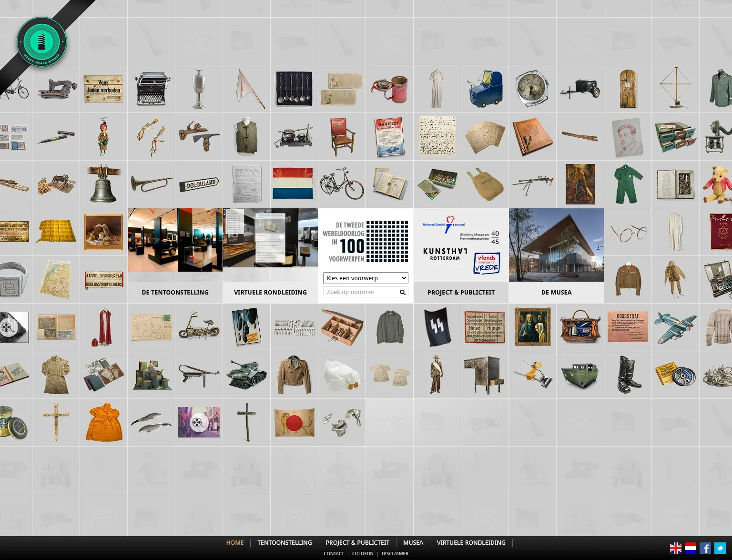Open VIRTUELE RONDLEIDING footer menu item
Screen dimensions: 732x560
(x=471, y=542)
